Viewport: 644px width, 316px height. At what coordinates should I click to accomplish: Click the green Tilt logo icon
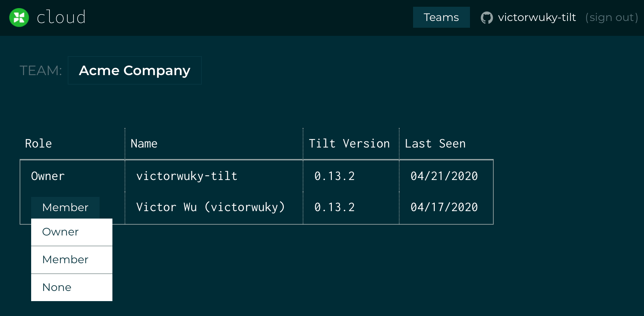(x=19, y=17)
